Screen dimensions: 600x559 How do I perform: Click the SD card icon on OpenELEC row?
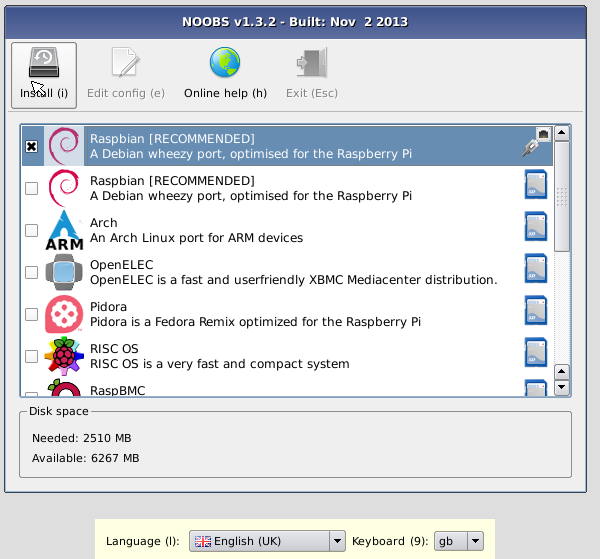click(536, 269)
